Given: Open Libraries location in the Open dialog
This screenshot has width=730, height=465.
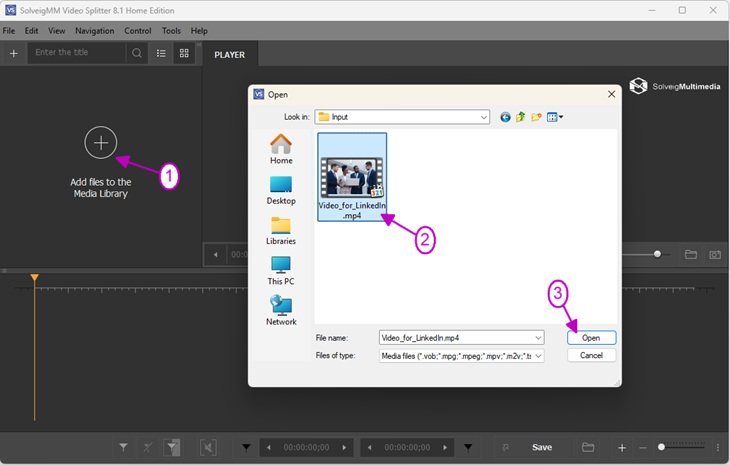Looking at the screenshot, I should click(x=281, y=230).
